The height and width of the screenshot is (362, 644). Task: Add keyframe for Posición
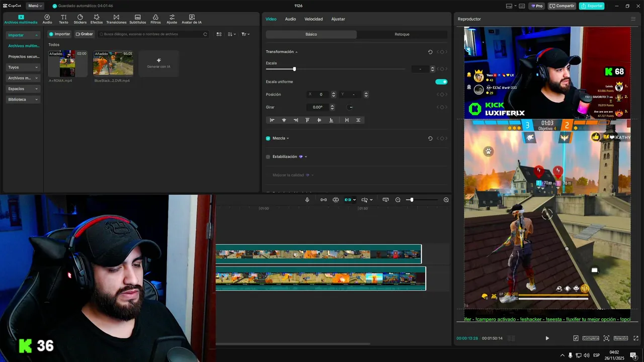[x=442, y=95]
